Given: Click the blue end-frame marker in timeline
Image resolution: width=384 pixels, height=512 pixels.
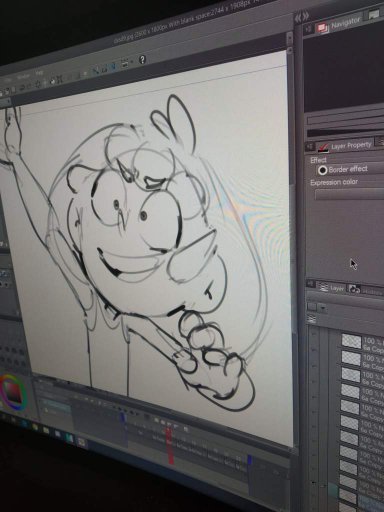Looking at the screenshot, I should (249, 460).
